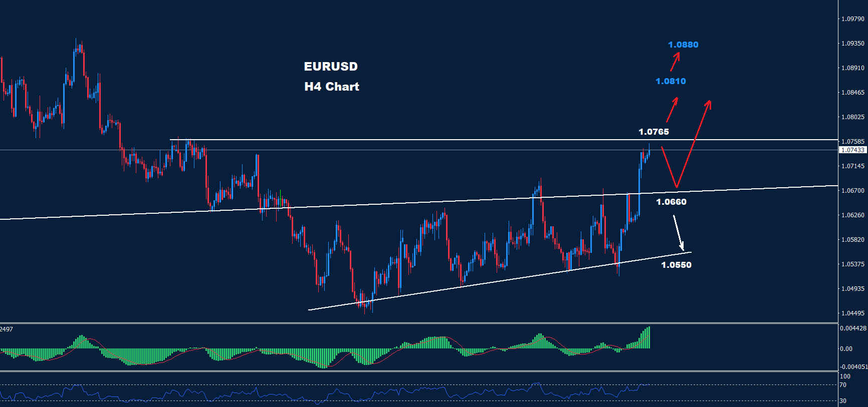Click the bottom of the red V-shaped projection
Image resolution: width=868 pixels, height=407 pixels.
pyautogui.click(x=677, y=187)
